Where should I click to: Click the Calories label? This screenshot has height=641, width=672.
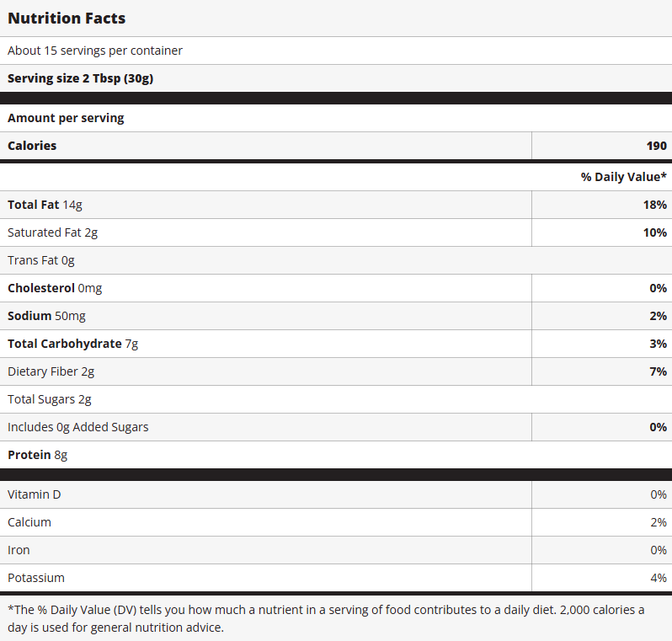click(32, 146)
